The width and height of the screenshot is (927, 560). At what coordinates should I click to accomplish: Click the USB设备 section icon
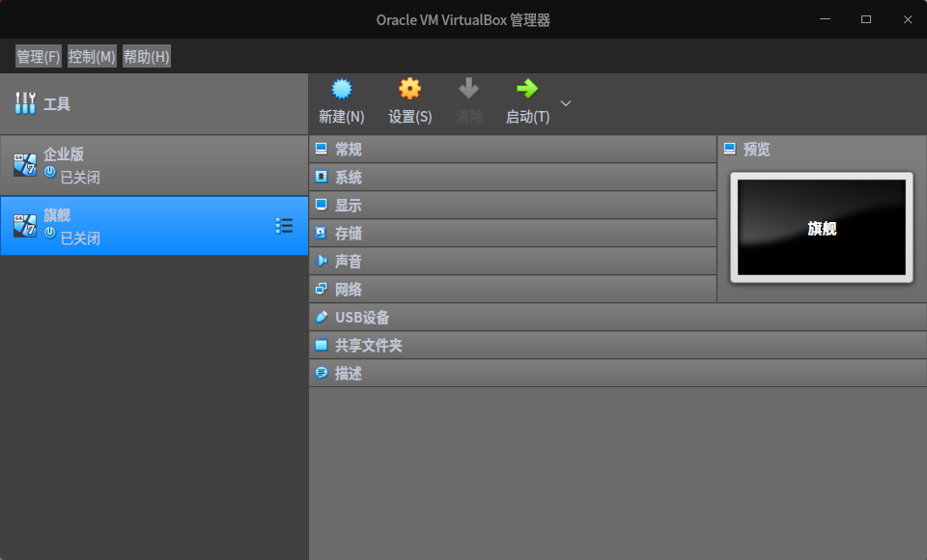pos(321,317)
